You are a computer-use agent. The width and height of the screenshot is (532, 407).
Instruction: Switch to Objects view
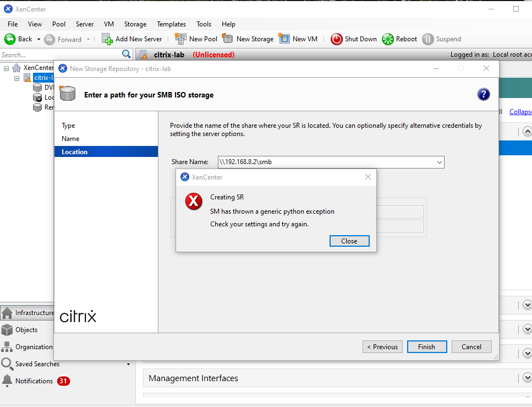26,330
